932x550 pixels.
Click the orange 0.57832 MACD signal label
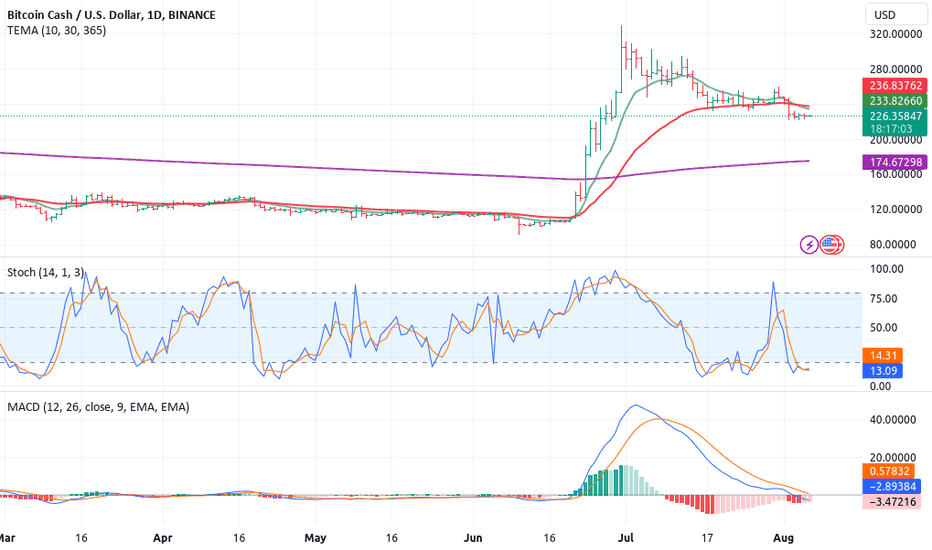point(889,471)
